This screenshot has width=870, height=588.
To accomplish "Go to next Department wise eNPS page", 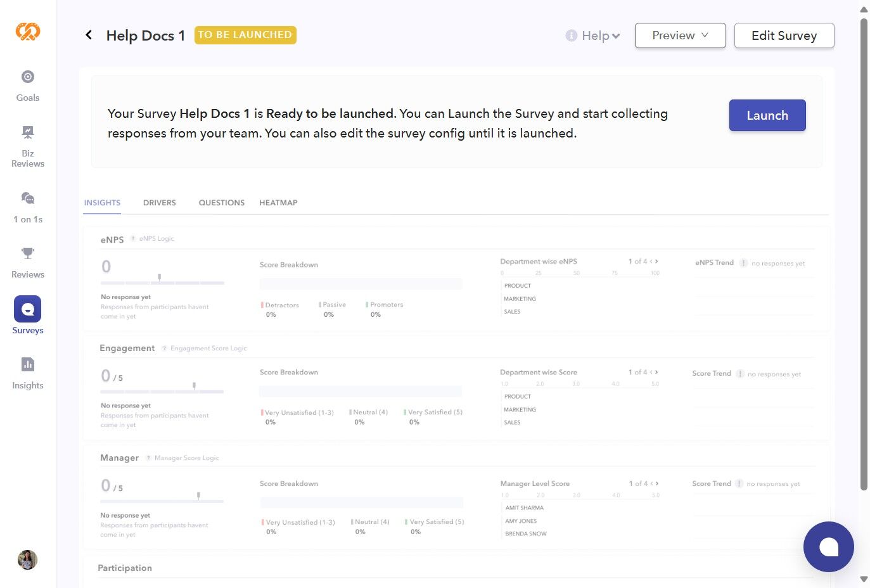I will pyautogui.click(x=656, y=261).
